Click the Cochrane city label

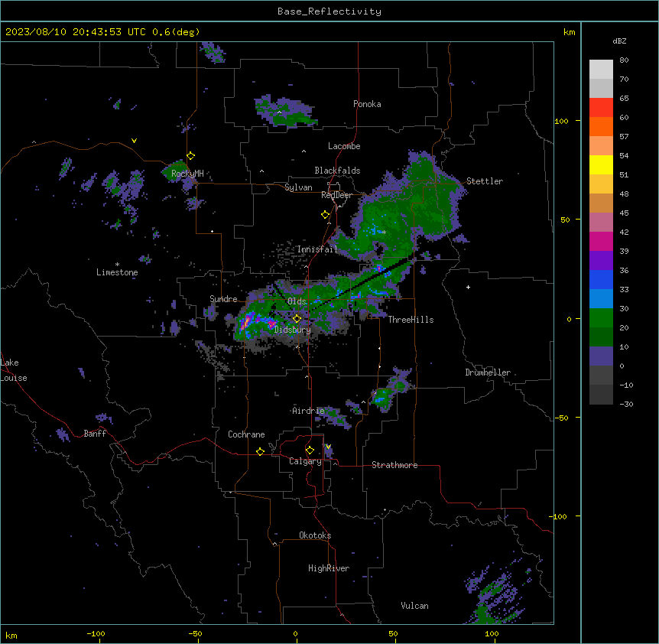pyautogui.click(x=246, y=434)
